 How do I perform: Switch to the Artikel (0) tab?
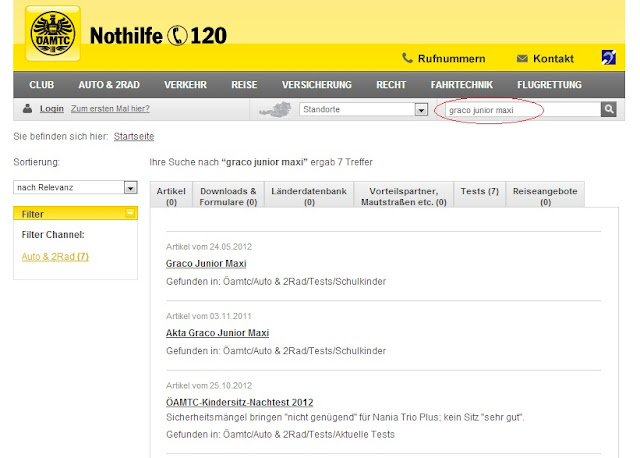click(171, 196)
